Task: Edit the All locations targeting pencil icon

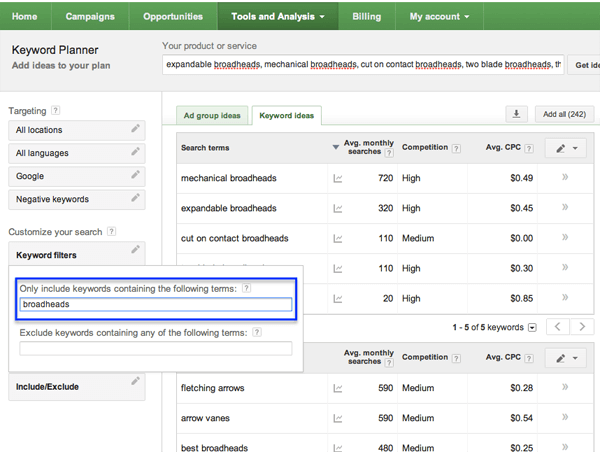Action: pyautogui.click(x=135, y=129)
